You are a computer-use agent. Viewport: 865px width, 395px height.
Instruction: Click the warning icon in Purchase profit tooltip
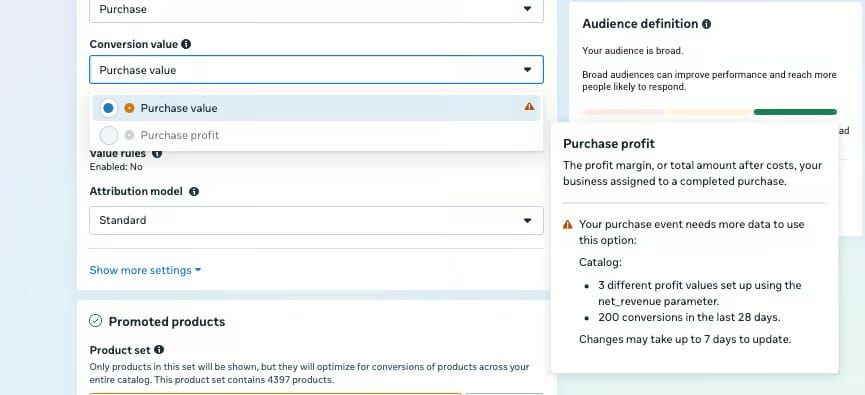(568, 225)
